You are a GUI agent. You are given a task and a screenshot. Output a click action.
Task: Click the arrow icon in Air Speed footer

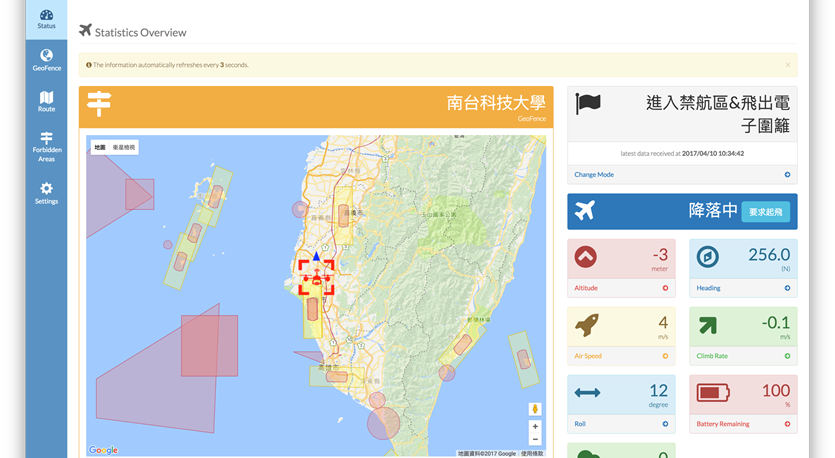(665, 356)
